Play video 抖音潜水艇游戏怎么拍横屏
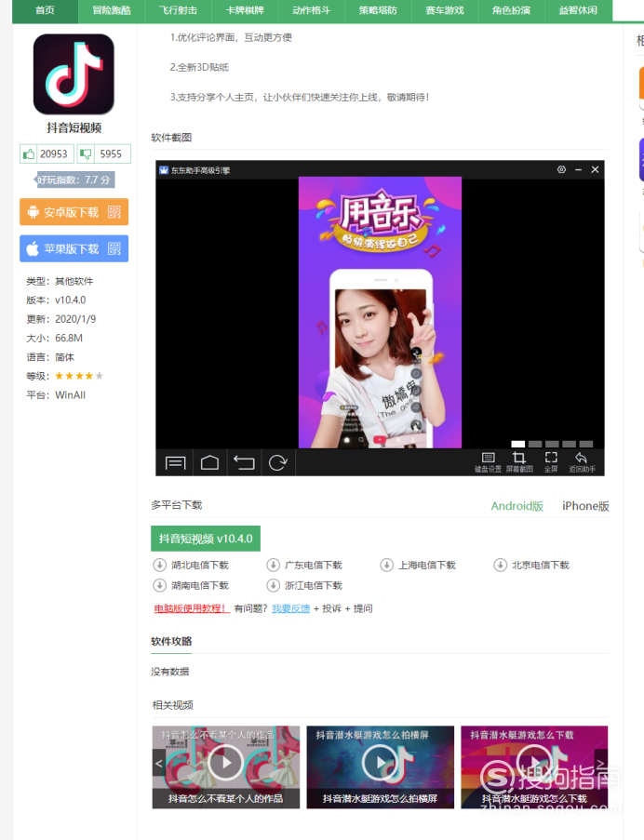The height and width of the screenshot is (840, 644). tap(381, 762)
